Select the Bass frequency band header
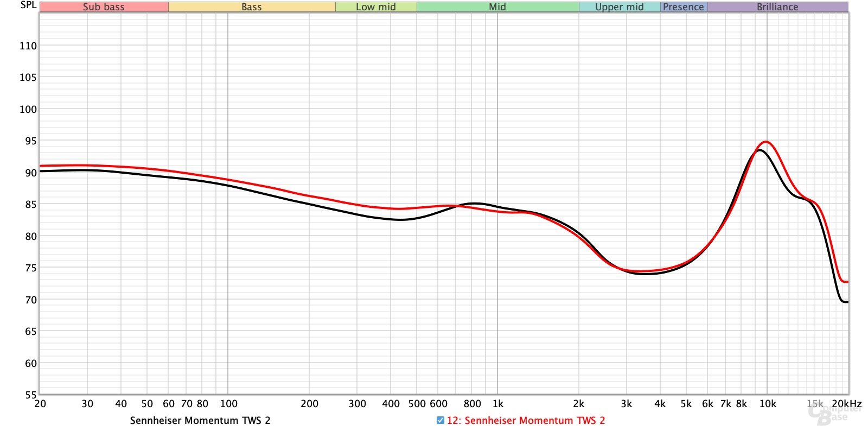 tap(252, 7)
